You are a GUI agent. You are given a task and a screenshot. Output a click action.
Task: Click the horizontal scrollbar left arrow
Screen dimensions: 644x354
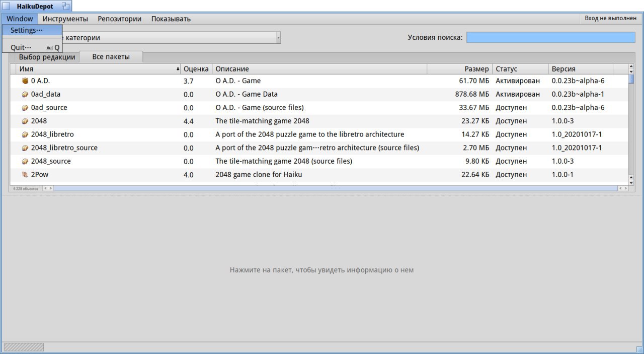[45, 188]
